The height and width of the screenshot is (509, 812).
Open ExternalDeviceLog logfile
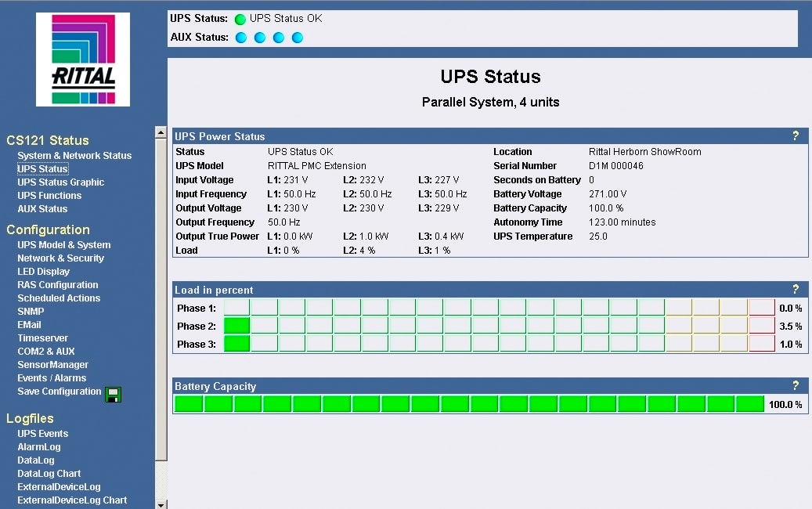coord(59,487)
